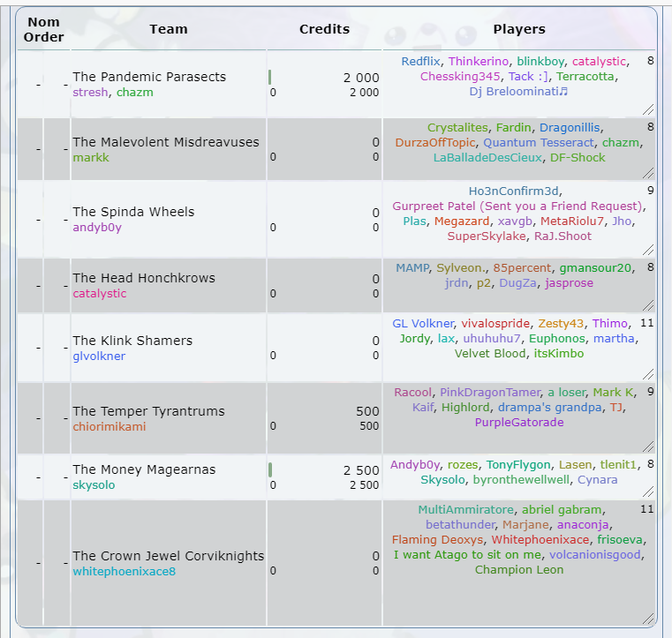Click resize handle of Temper Tyrantrums players box
672x638 pixels.
648,447
